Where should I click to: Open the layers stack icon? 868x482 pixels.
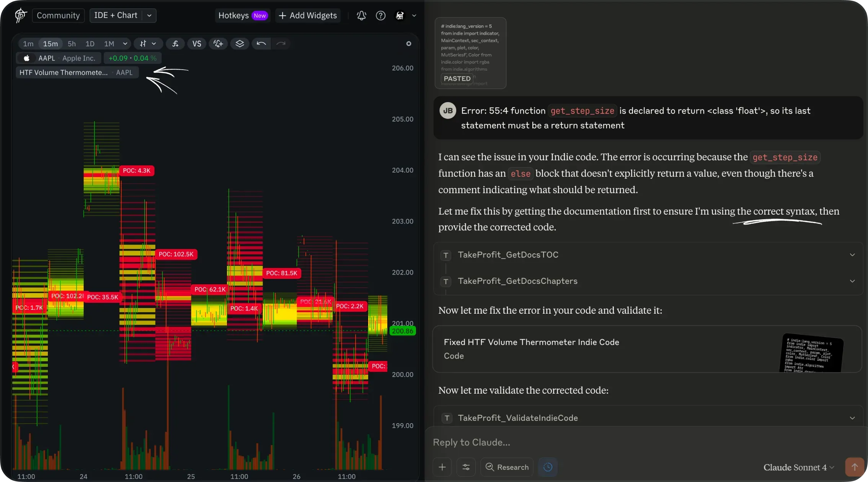point(240,44)
